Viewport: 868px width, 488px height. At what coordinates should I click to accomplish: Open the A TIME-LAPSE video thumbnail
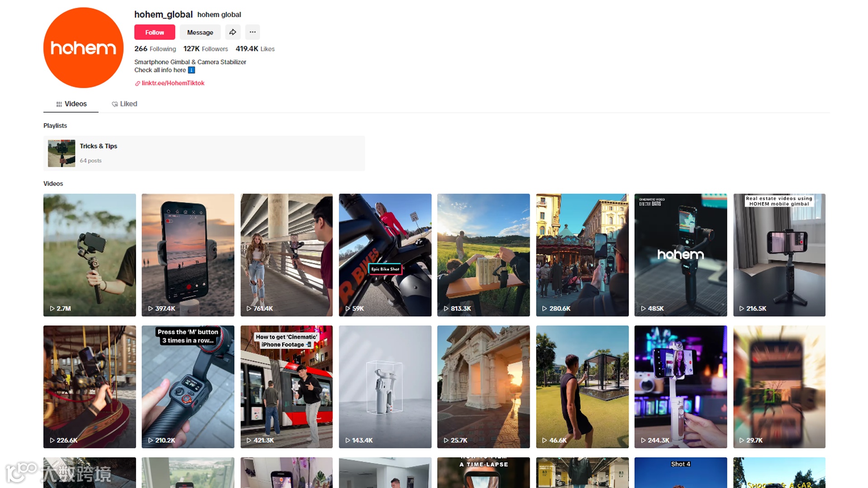pos(484,473)
